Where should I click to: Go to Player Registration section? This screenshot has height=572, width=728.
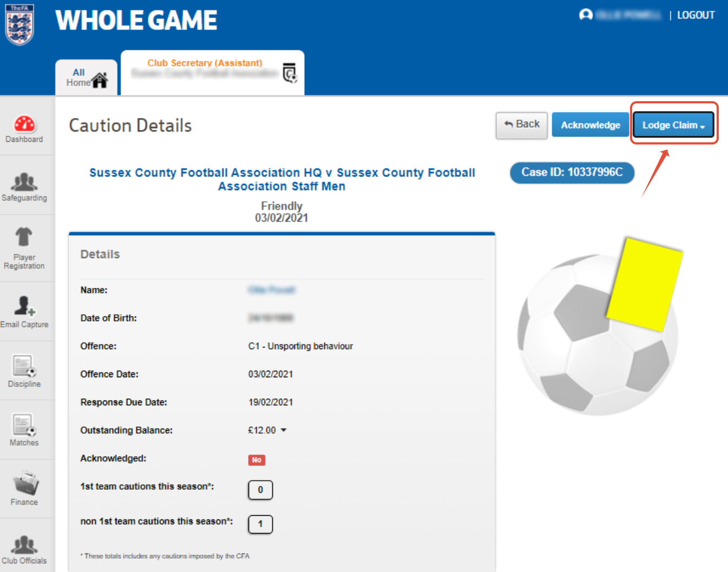(24, 248)
